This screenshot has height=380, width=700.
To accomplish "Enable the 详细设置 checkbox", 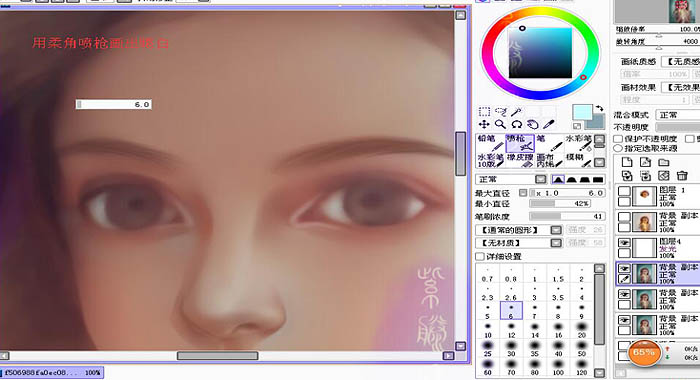I will pos(480,256).
